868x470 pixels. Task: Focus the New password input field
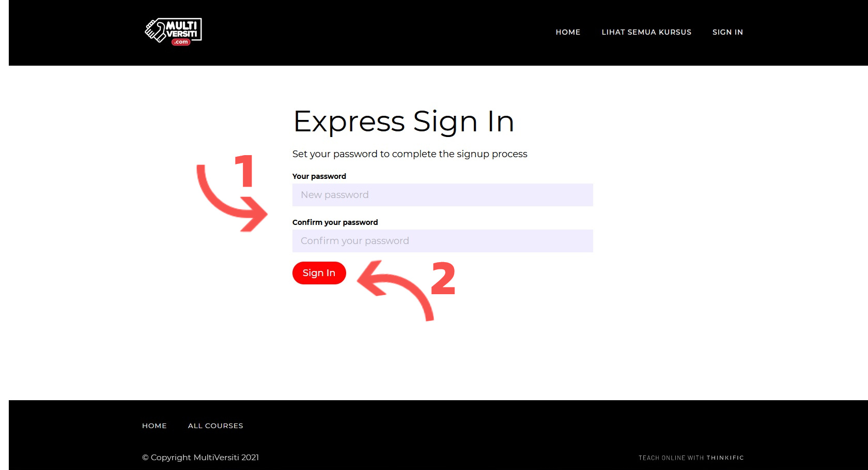tap(443, 195)
